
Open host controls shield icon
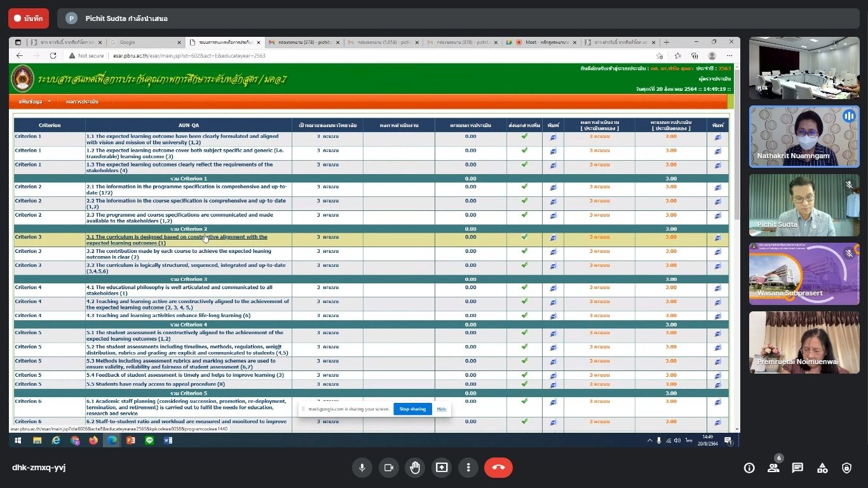846,468
